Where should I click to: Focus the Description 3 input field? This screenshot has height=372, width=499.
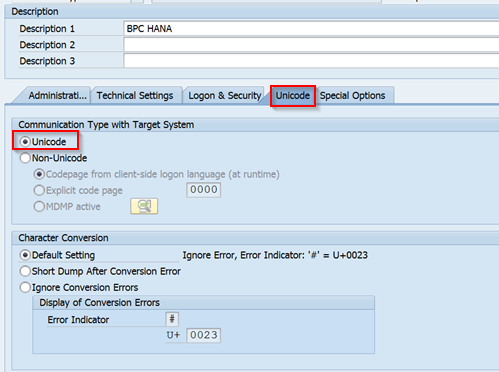point(311,61)
